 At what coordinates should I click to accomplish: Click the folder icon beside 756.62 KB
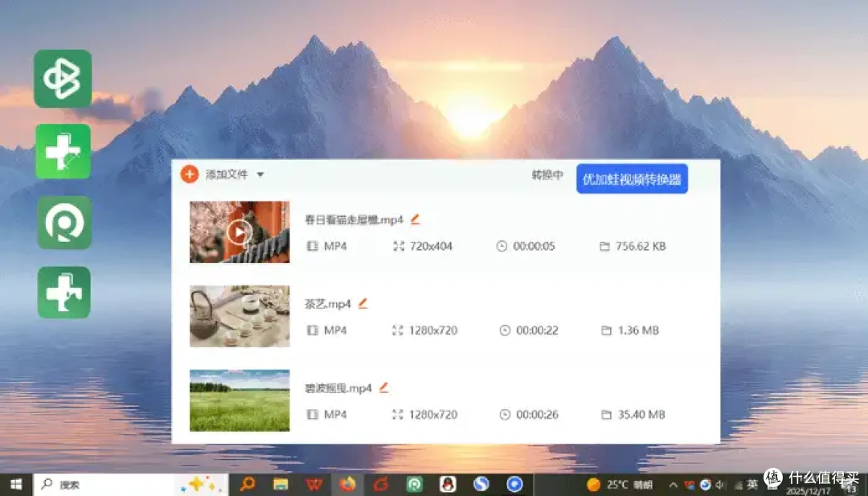pyautogui.click(x=604, y=246)
